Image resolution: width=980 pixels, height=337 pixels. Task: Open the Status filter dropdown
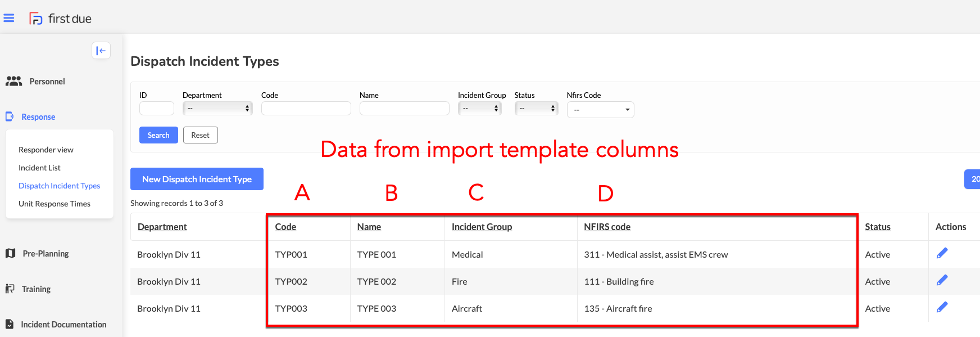tap(536, 109)
